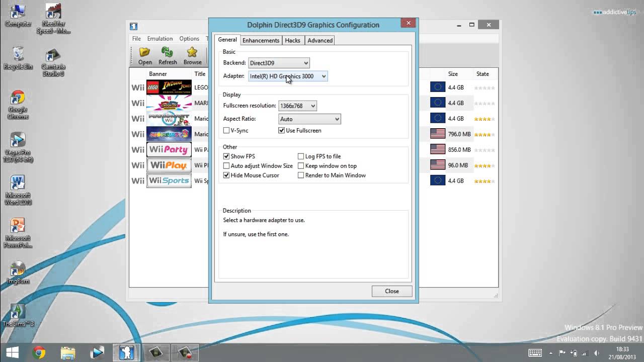Click the volume icon in system tray
The height and width of the screenshot is (362, 644).
pos(597,353)
